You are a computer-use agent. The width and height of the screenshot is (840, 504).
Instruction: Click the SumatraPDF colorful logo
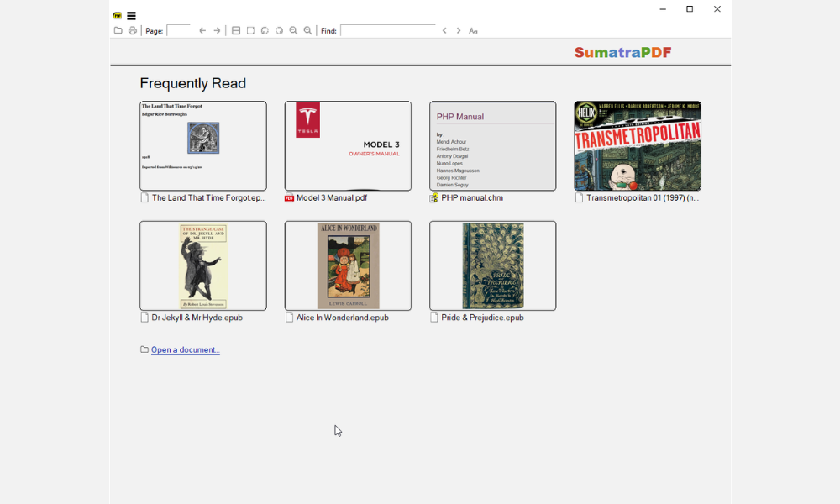622,52
